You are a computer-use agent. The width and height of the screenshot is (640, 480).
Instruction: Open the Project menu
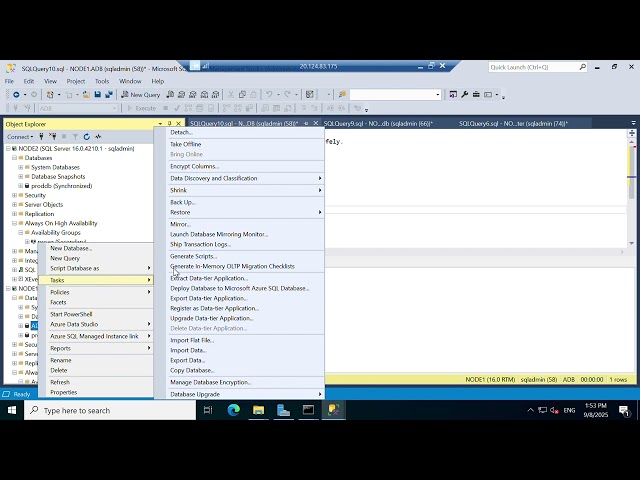point(76,81)
